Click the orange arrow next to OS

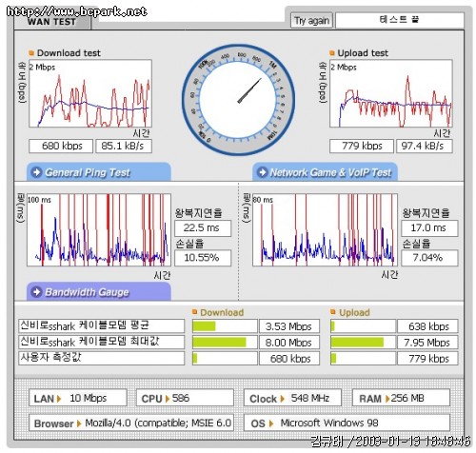[x=271, y=423]
